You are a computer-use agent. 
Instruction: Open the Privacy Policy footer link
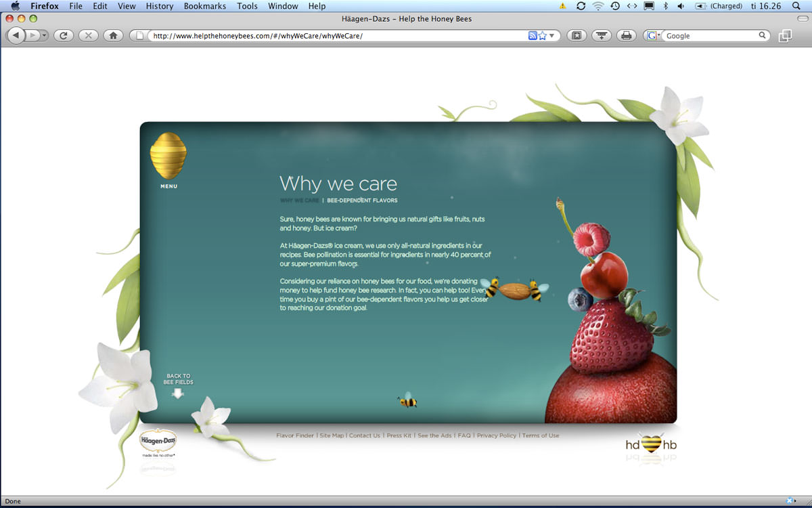click(497, 436)
